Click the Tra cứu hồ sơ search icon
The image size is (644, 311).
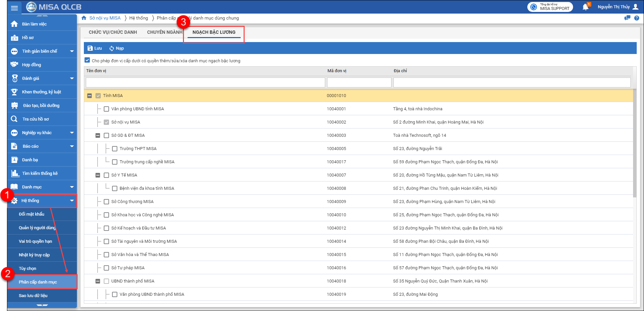click(14, 119)
